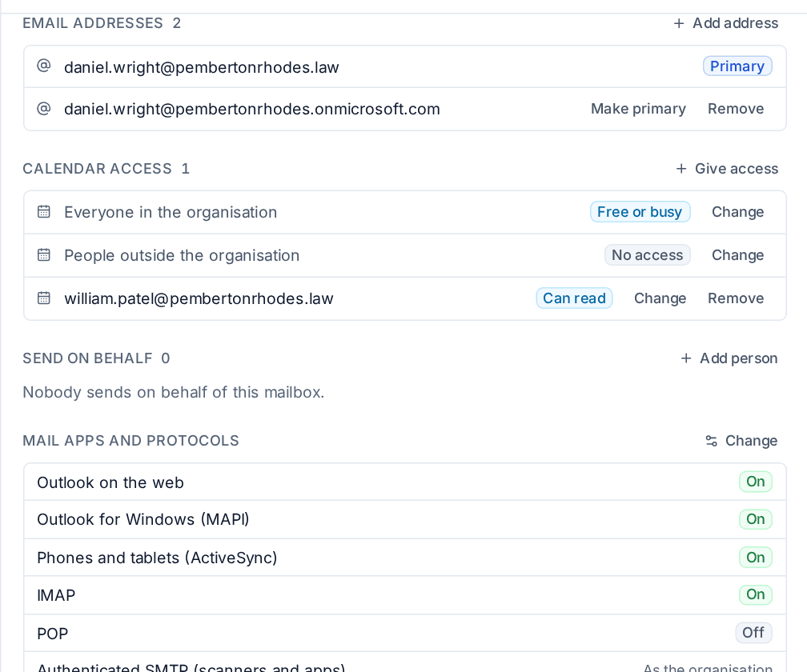This screenshot has width=807, height=672.
Task: Change access for Everyone in the organisation
Action: point(737,212)
